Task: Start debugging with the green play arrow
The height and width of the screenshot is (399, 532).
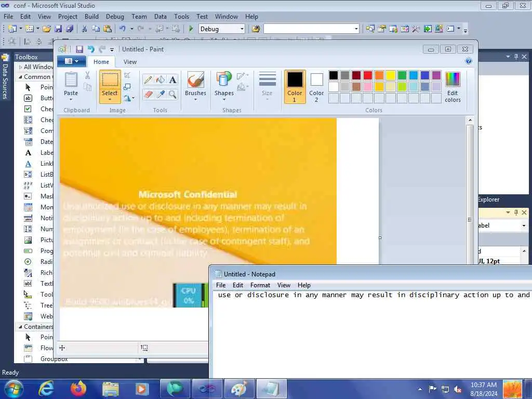Action: pos(191,29)
